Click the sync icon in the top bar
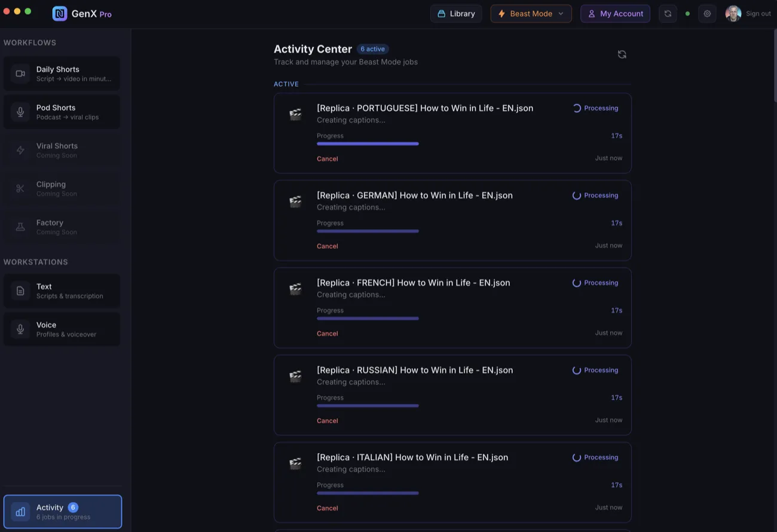The image size is (777, 532). [668, 13]
